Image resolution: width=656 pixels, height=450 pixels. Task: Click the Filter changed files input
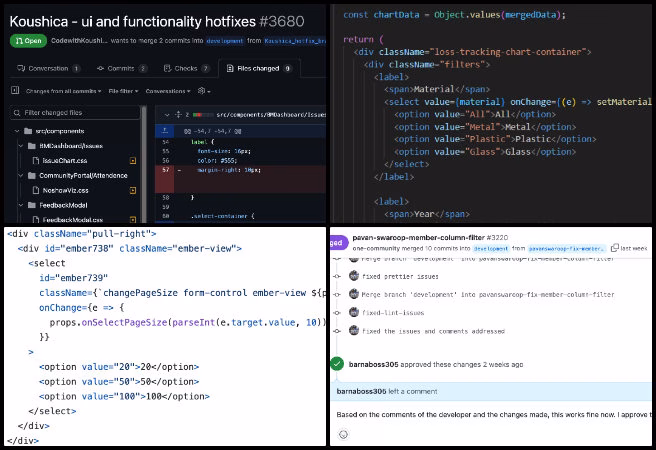point(75,113)
